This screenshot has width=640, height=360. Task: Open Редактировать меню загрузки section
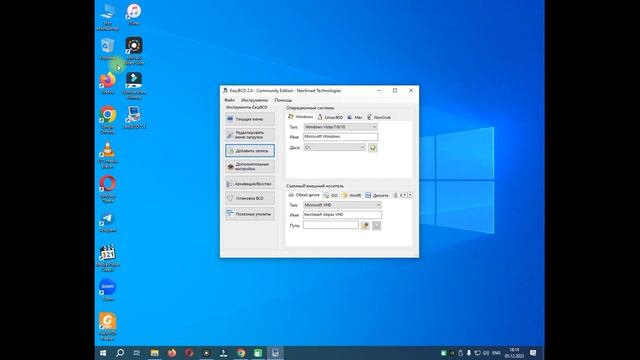pos(250,135)
